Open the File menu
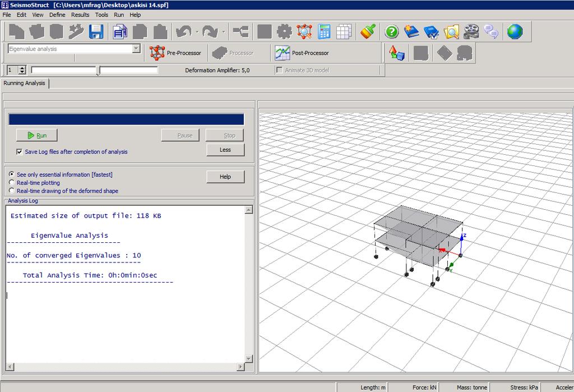 pyautogui.click(x=7, y=15)
